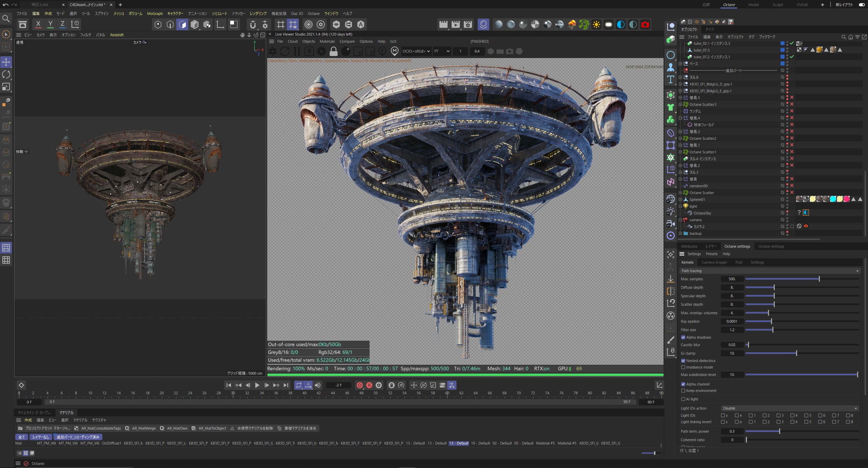The width and height of the screenshot is (868, 468).
Task: Enable the Irradiance mode checkbox
Action: (x=683, y=367)
